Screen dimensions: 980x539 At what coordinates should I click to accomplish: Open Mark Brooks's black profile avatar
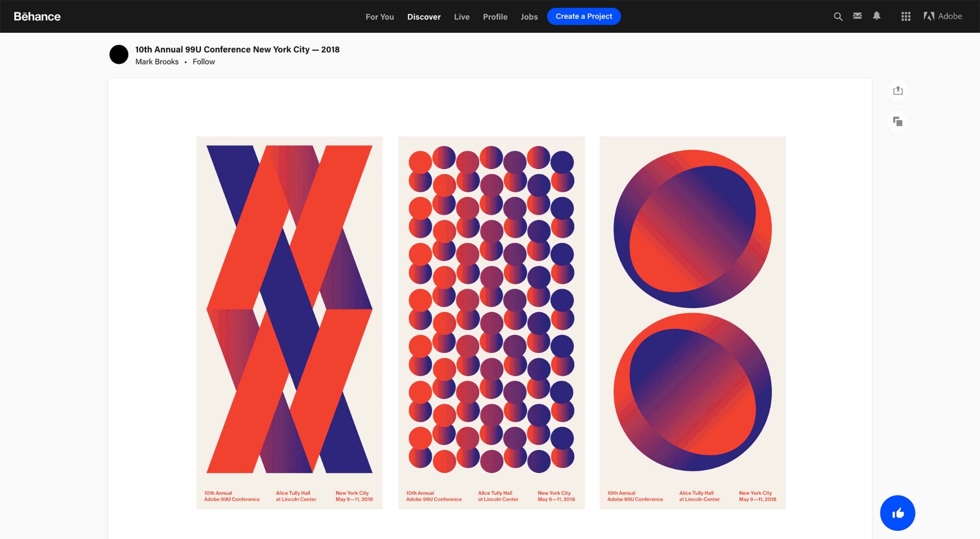pyautogui.click(x=119, y=55)
